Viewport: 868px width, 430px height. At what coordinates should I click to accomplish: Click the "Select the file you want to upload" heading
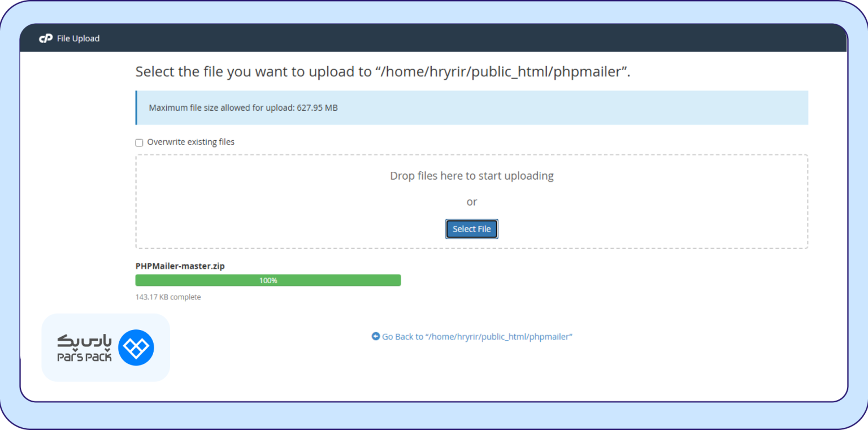(x=382, y=72)
